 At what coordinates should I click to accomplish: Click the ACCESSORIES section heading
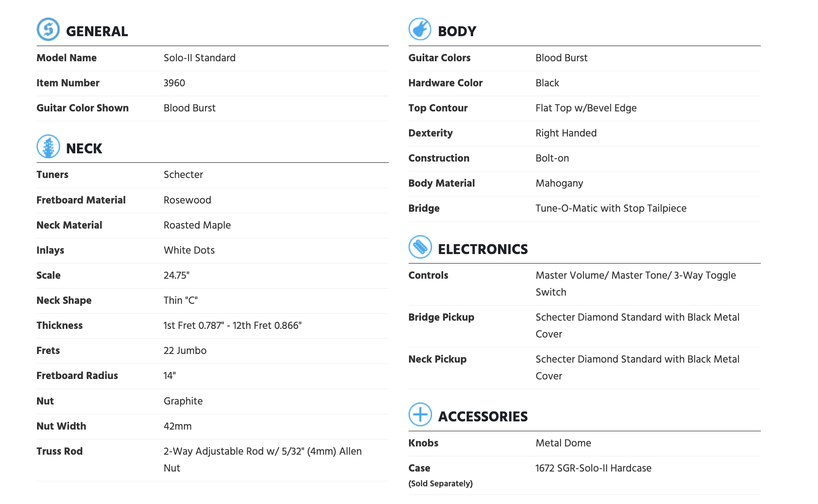483,416
